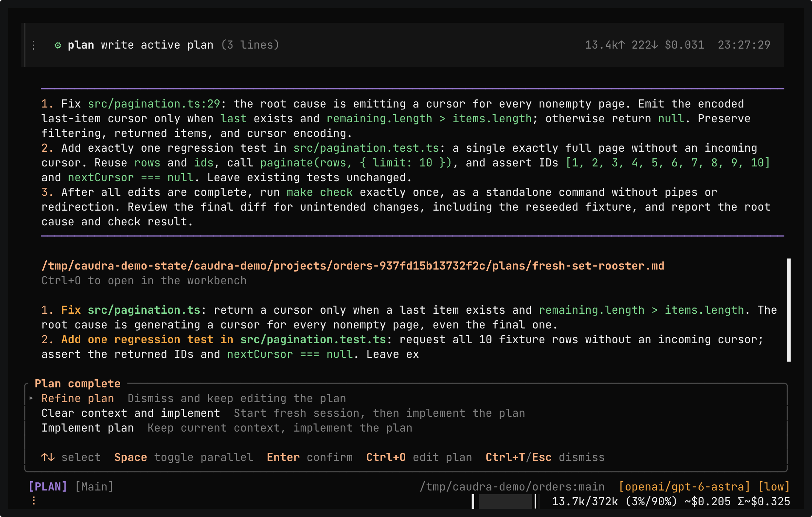Viewport: 812px width, 517px height.
Task: Click the Ctrl+O edit plan hint
Action: (419, 457)
